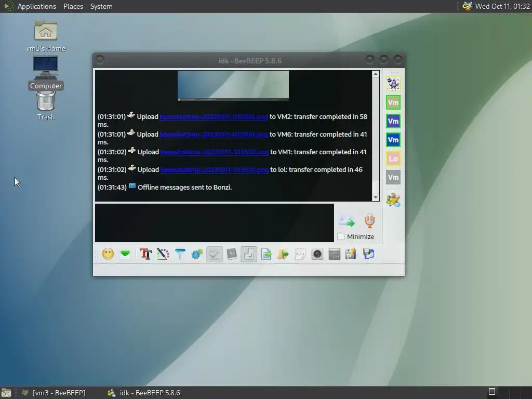532x399 pixels.
Task: Toggle the return key note icon
Action: tap(249, 254)
